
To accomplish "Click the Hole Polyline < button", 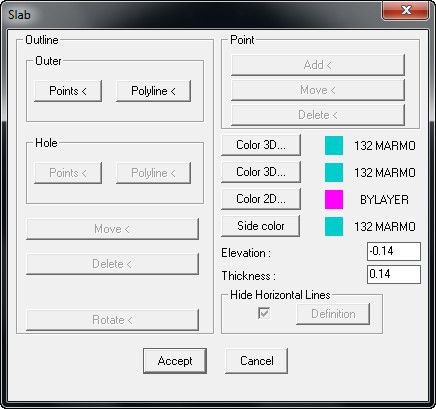I will pyautogui.click(x=153, y=173).
